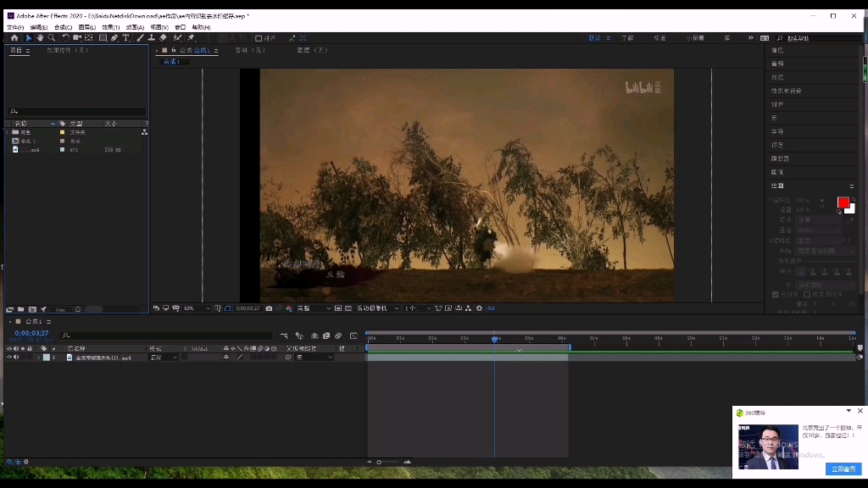Toggle the snapping checkbox in toolbar
This screenshot has width=868, height=488.
[x=259, y=38]
